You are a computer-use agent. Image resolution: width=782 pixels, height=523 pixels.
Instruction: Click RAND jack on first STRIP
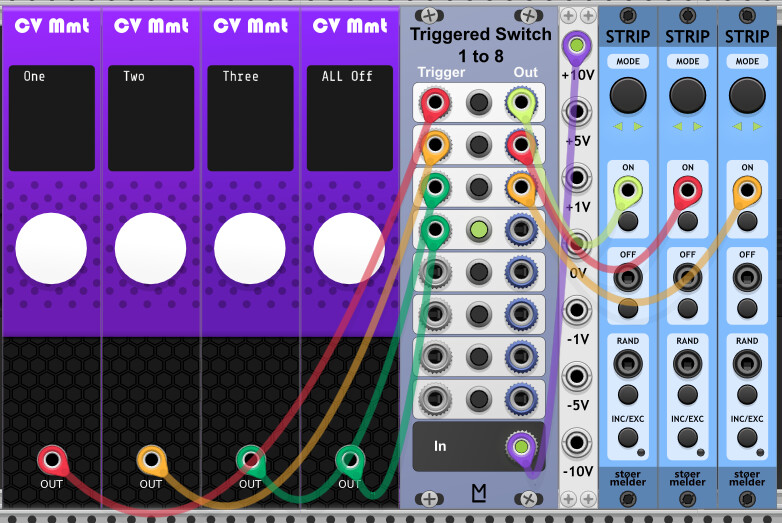click(x=628, y=364)
